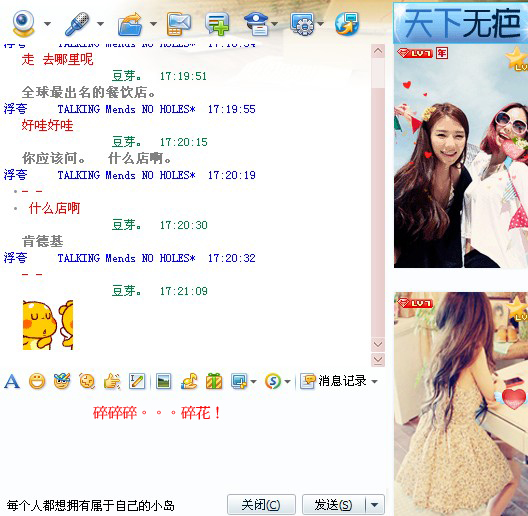Open the Sogou search S icon
This screenshot has width=528, height=516.
273,382
